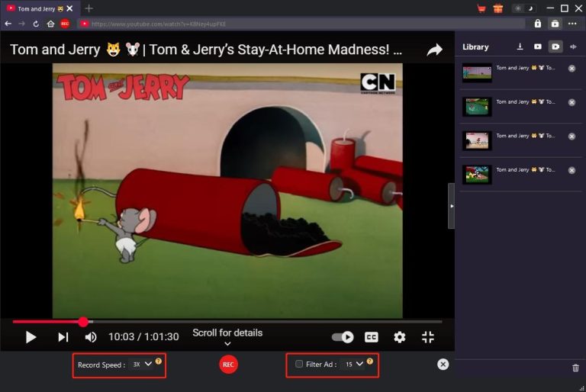This screenshot has height=392, width=586.
Task: Open the Library downloads icon
Action: tap(520, 47)
